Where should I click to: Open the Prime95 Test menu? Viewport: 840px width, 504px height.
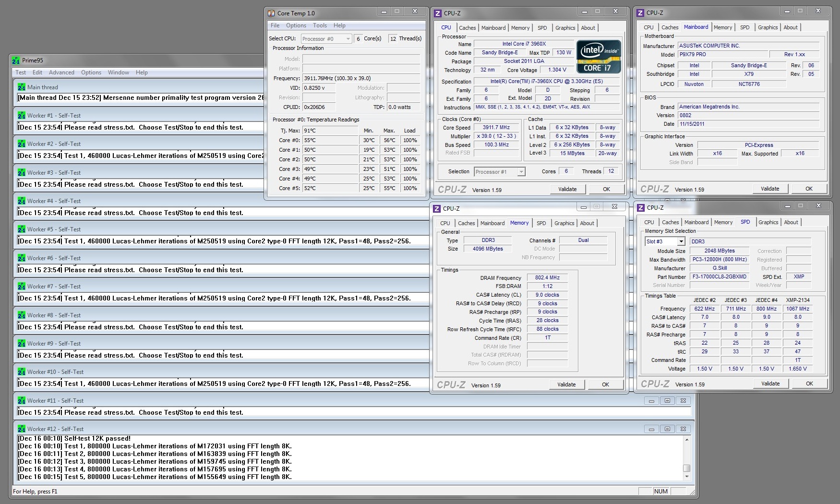(21, 72)
